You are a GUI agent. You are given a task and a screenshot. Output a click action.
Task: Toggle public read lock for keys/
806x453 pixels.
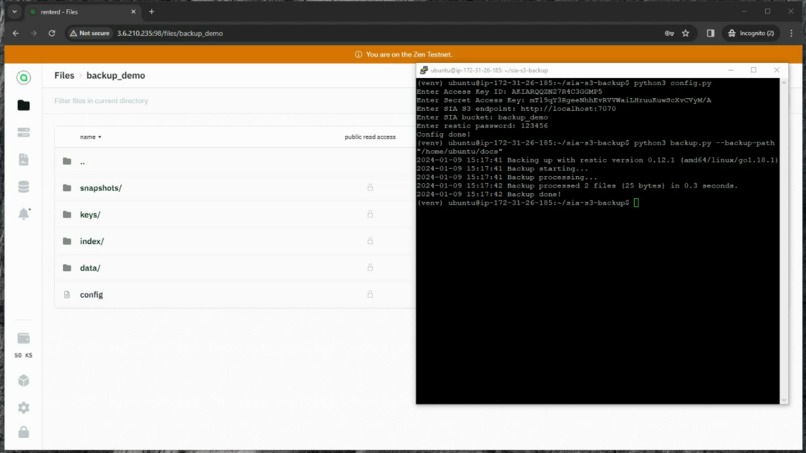click(370, 214)
